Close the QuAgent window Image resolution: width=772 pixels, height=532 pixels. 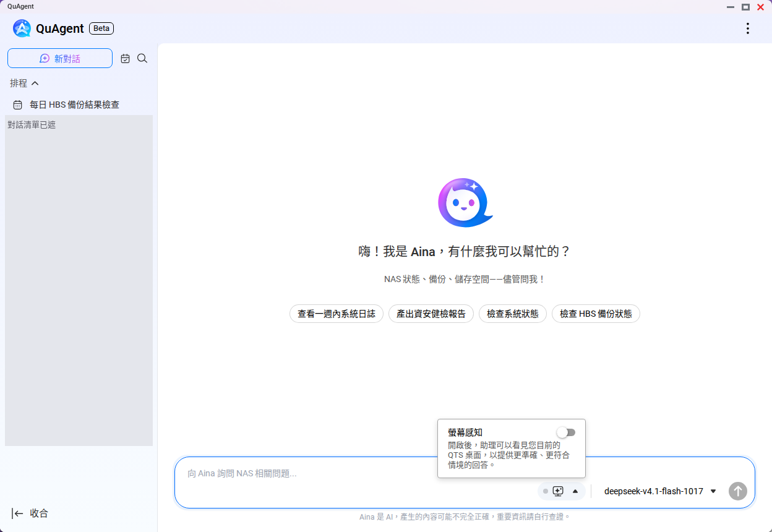click(x=761, y=7)
